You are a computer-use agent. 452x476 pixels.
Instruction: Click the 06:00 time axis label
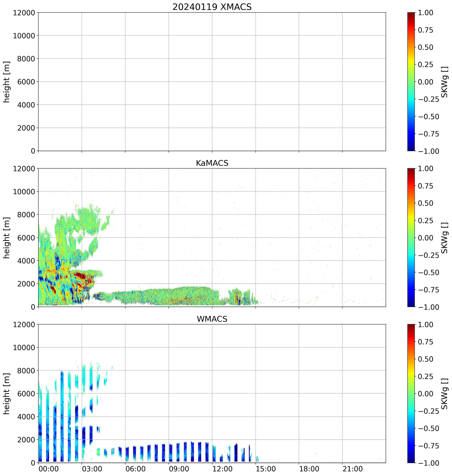pos(135,469)
